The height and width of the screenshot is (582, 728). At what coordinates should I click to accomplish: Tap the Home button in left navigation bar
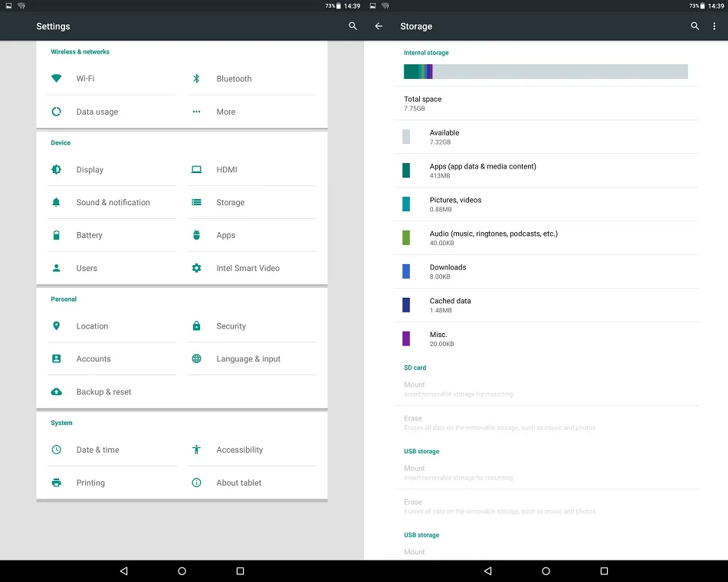[182, 571]
